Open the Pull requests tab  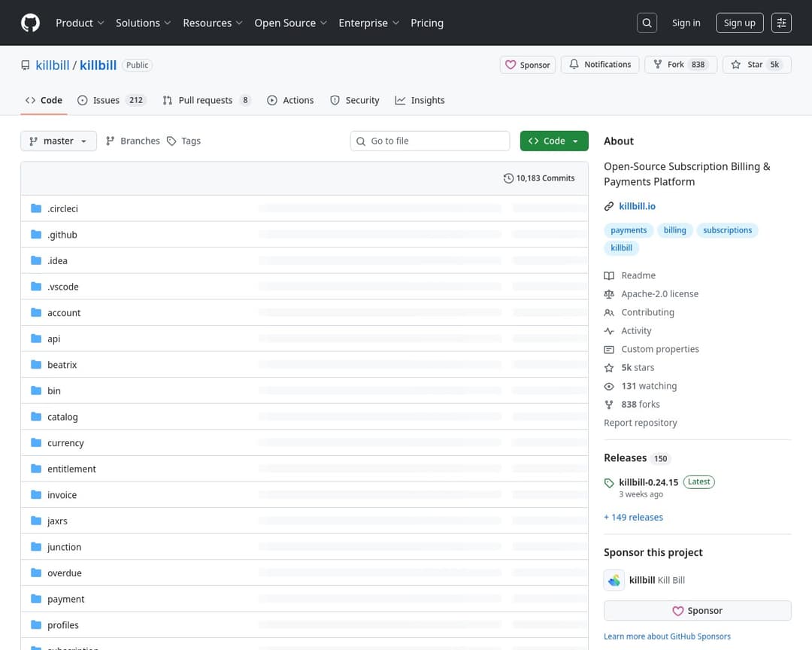point(207,100)
